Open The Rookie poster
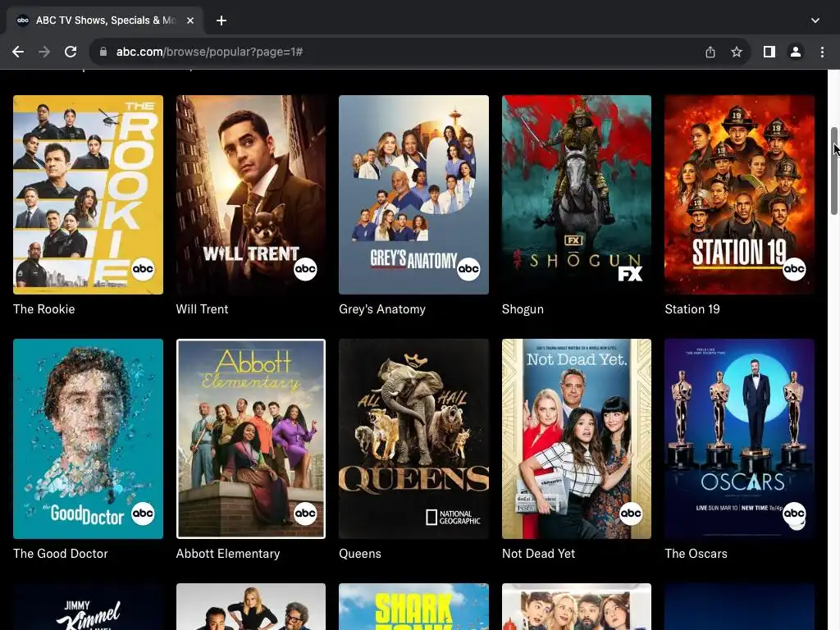 coord(88,195)
